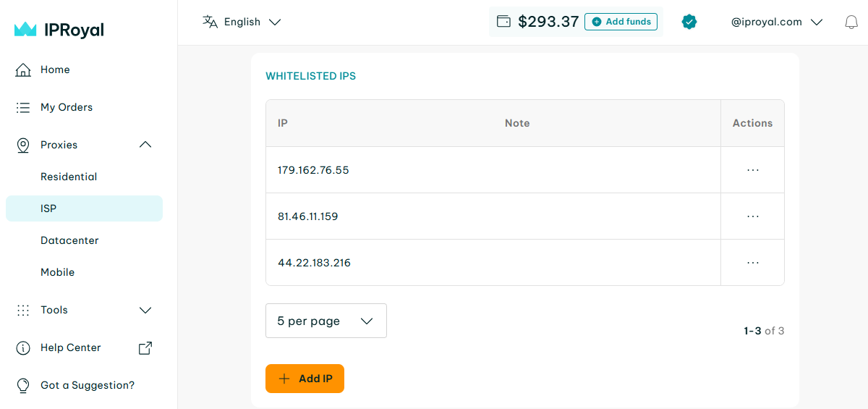Click the wallet balance icon

click(504, 22)
